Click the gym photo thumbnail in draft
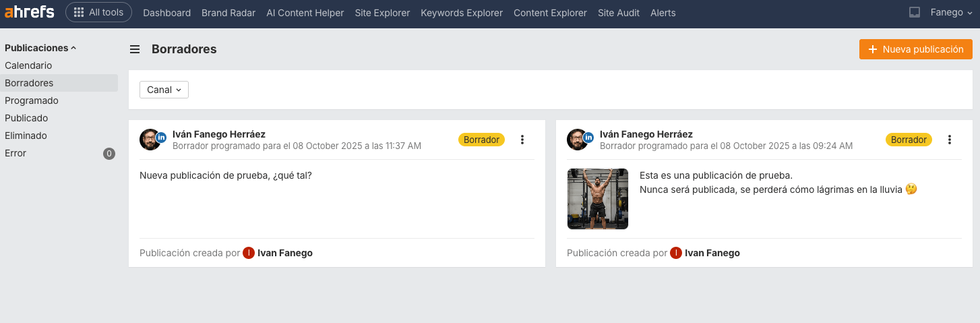Image resolution: width=980 pixels, height=323 pixels. pos(598,199)
